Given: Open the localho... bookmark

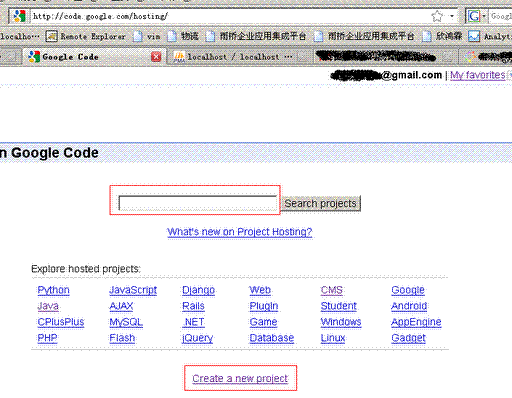Looking at the screenshot, I should (20, 36).
